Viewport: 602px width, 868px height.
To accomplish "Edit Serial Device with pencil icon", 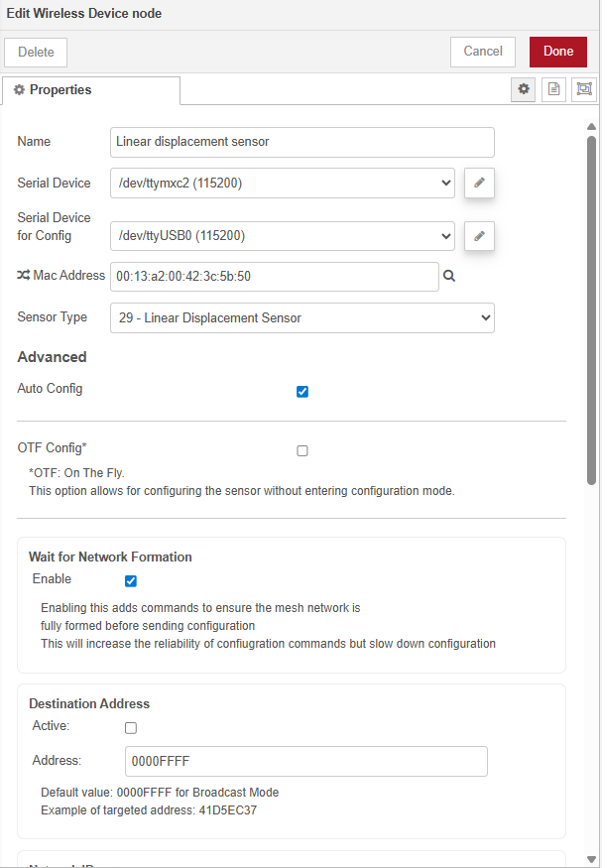I will tap(479, 184).
